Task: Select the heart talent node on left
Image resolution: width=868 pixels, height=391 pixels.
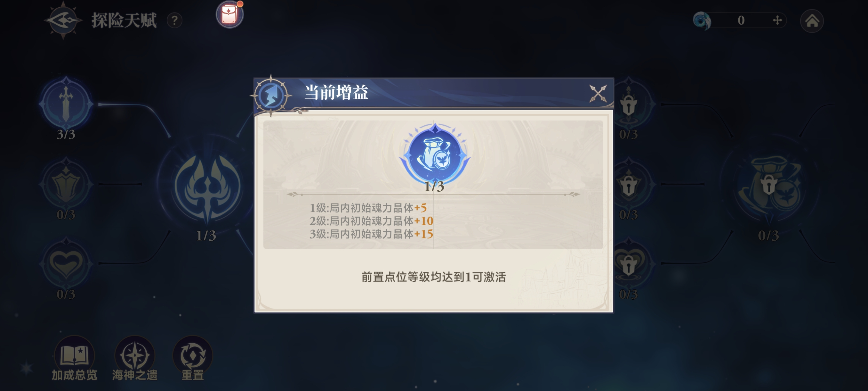Action: point(66,263)
